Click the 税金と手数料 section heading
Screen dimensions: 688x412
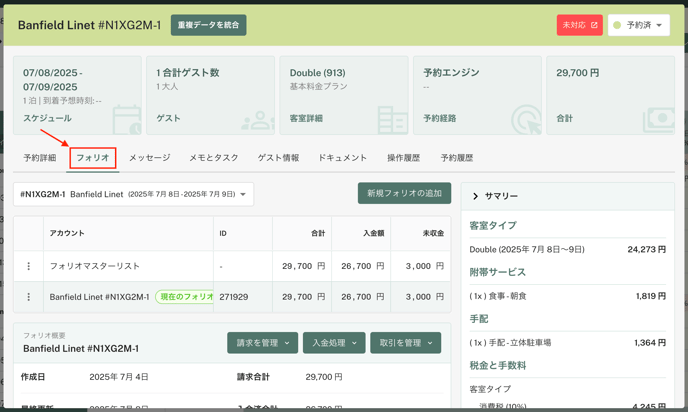pos(498,365)
